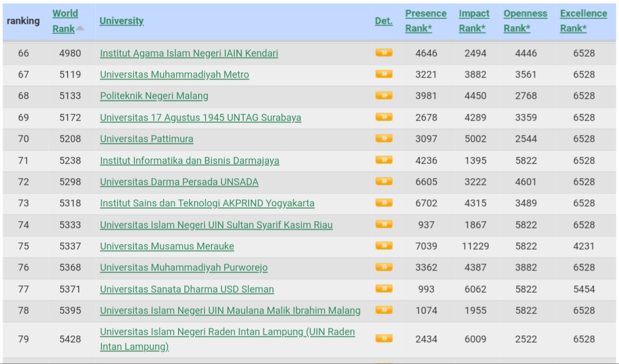Image resolution: width=619 pixels, height=364 pixels.
Task: Select presence rank value 937
Action: 426,225
